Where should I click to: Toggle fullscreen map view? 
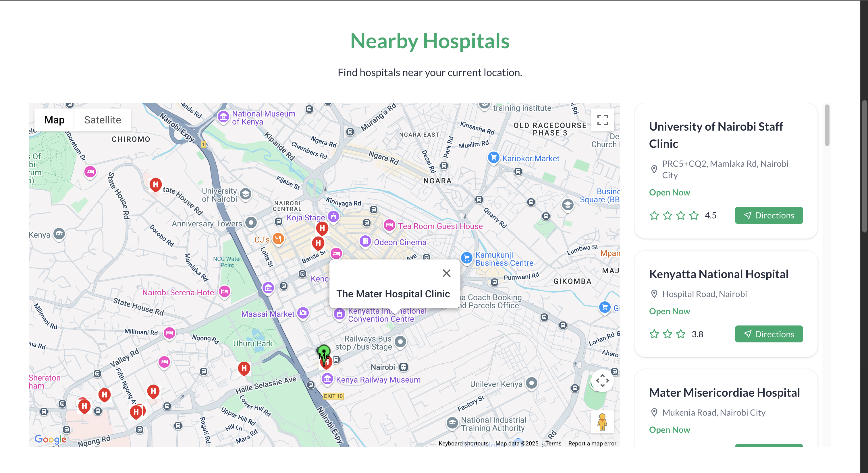(602, 120)
